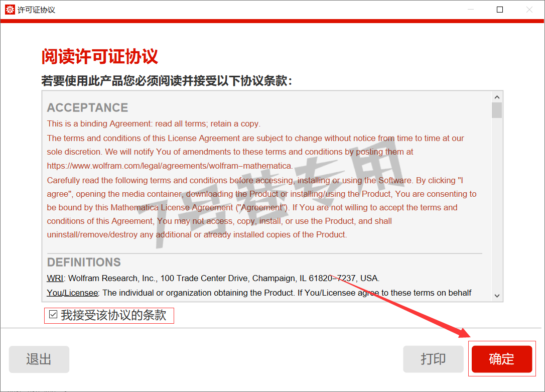Click the scrollbar down arrow
This screenshot has height=392, width=545.
[x=497, y=296]
